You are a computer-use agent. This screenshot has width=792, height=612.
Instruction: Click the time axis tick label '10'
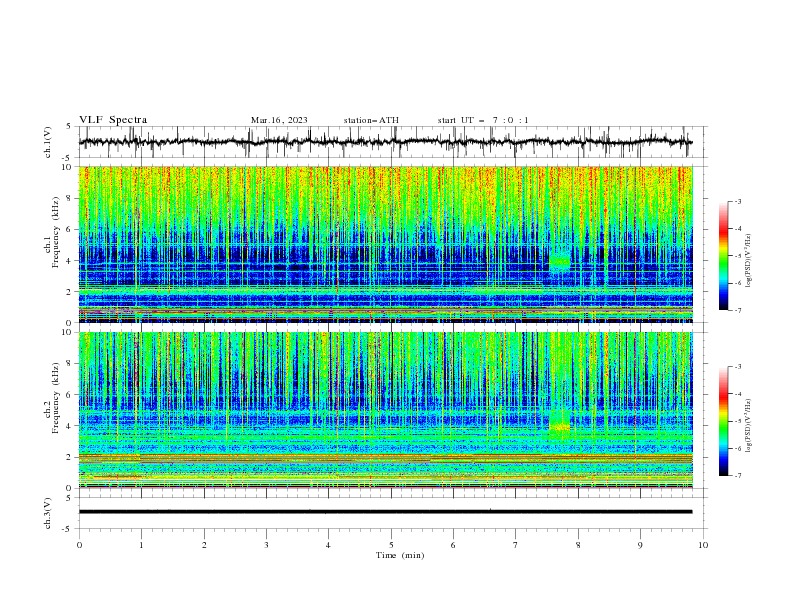pos(703,545)
